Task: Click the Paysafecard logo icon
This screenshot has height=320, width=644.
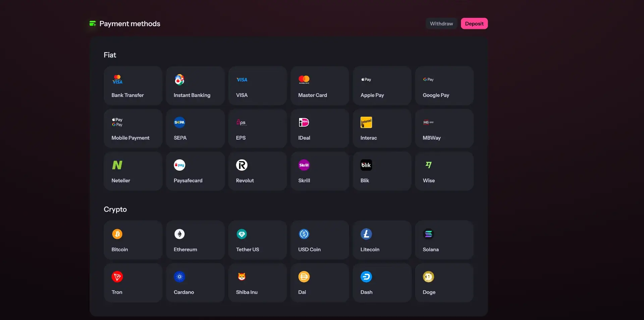Action: coord(179,165)
